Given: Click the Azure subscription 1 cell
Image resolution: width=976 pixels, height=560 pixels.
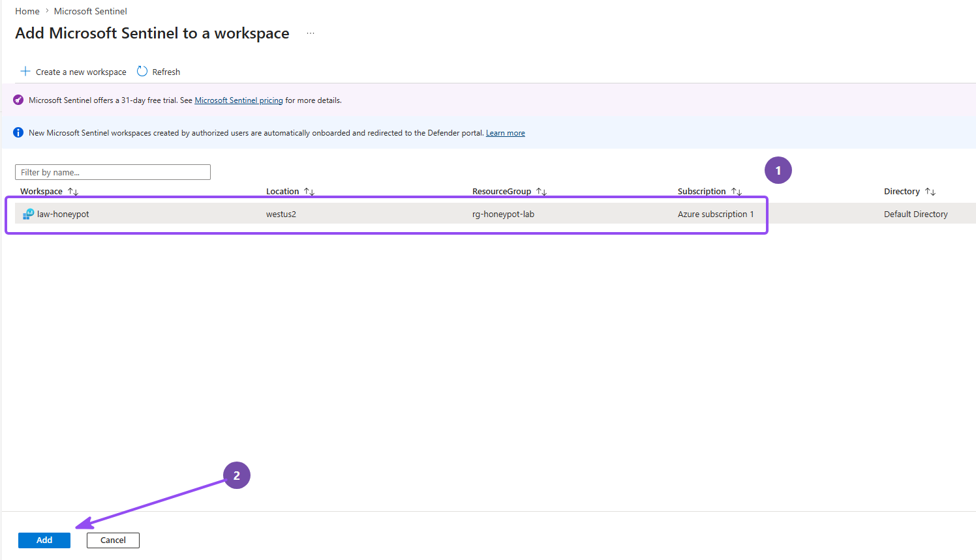Looking at the screenshot, I should pyautogui.click(x=716, y=214).
